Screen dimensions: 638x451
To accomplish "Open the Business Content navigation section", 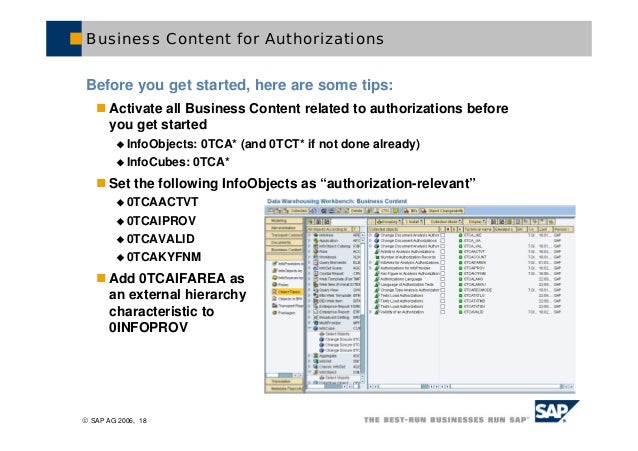I will click(x=284, y=250).
